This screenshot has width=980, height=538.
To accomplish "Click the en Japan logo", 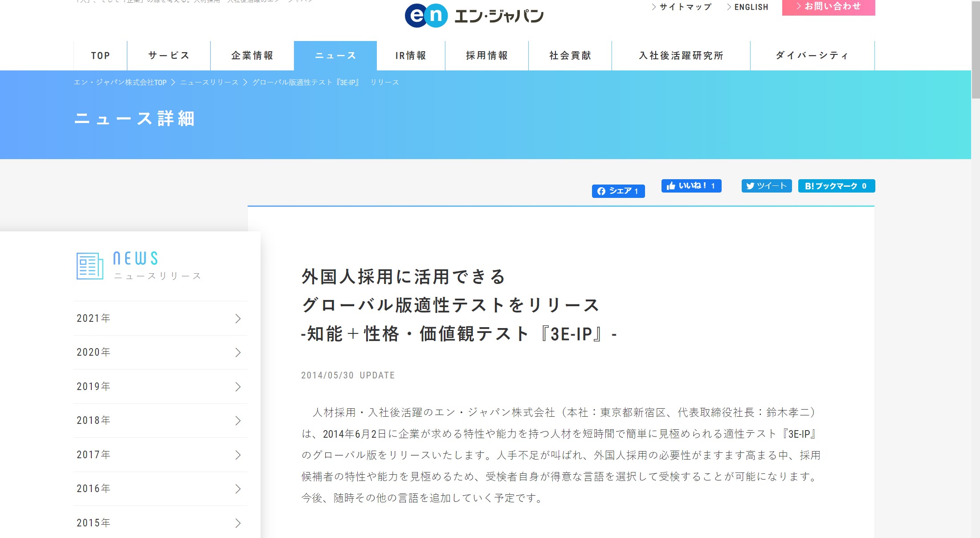I will [x=474, y=16].
